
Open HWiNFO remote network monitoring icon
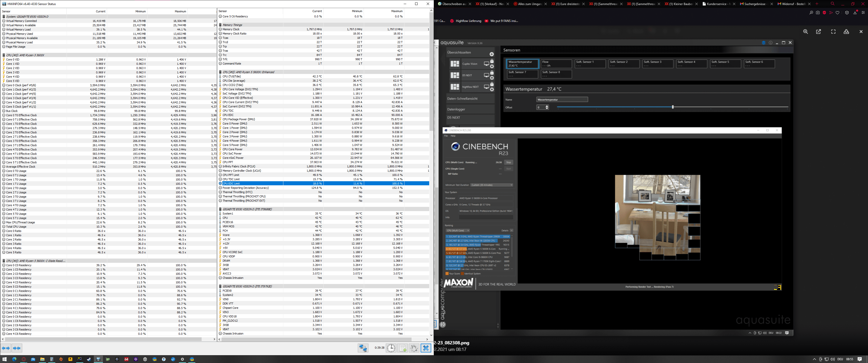363,348
